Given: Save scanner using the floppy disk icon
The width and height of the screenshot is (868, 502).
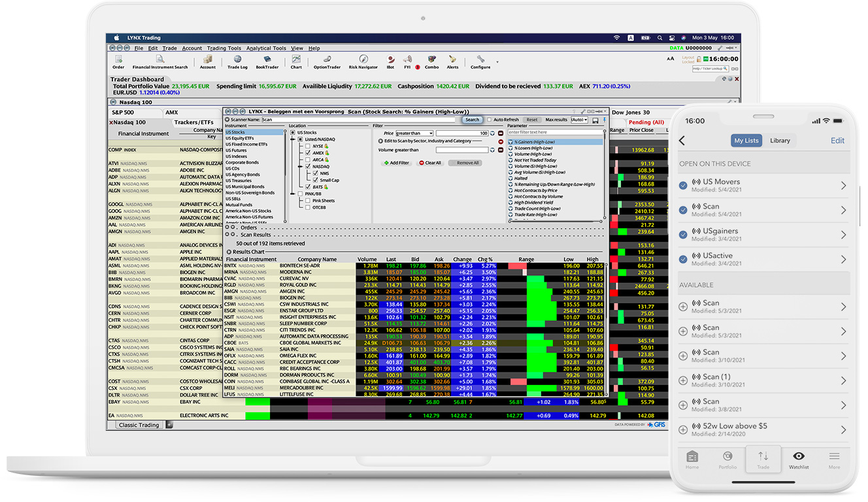Looking at the screenshot, I should 595,120.
